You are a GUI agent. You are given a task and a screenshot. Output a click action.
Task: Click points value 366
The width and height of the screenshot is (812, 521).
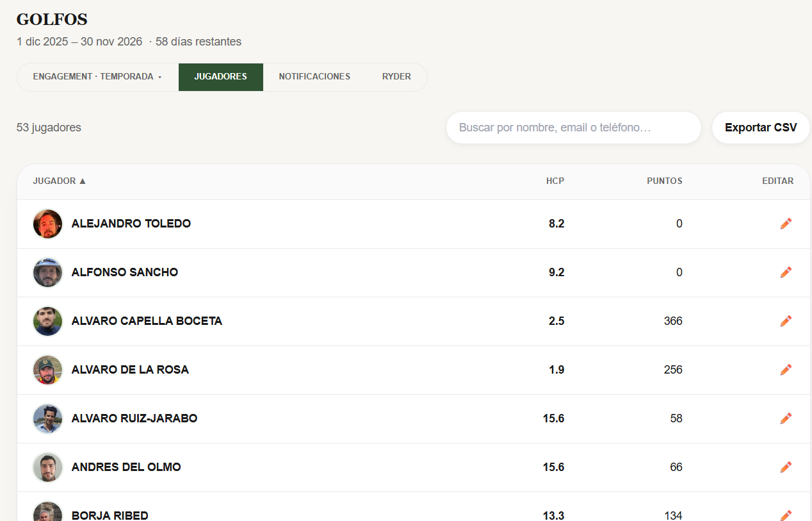[673, 321]
